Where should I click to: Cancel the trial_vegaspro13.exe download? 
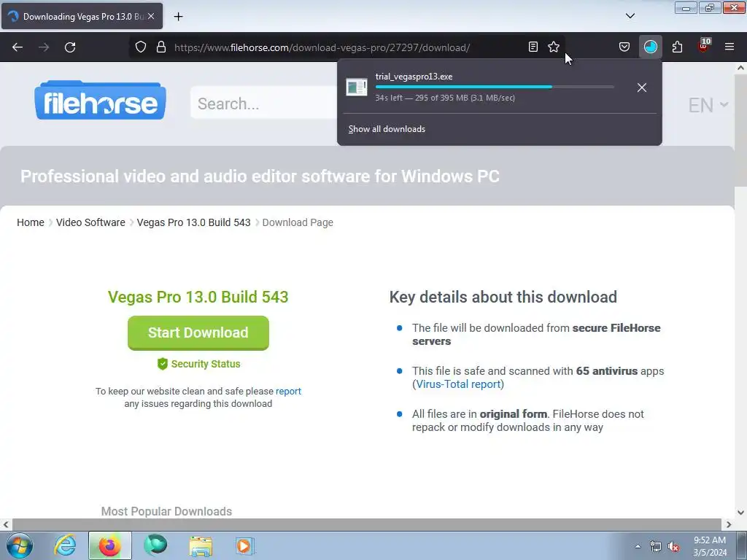[642, 87]
